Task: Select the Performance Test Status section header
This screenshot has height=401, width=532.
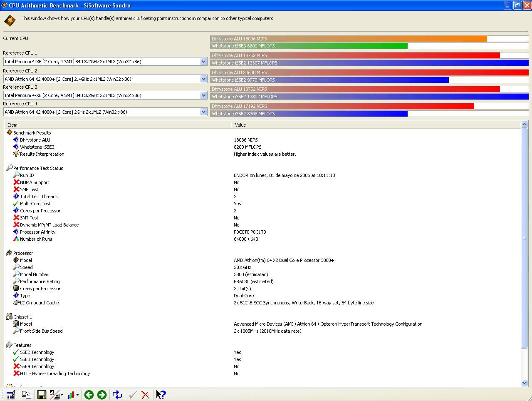Action: pyautogui.click(x=38, y=168)
